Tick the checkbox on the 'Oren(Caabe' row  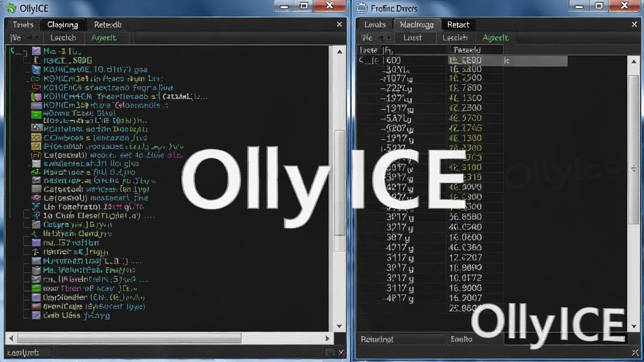coord(26,306)
